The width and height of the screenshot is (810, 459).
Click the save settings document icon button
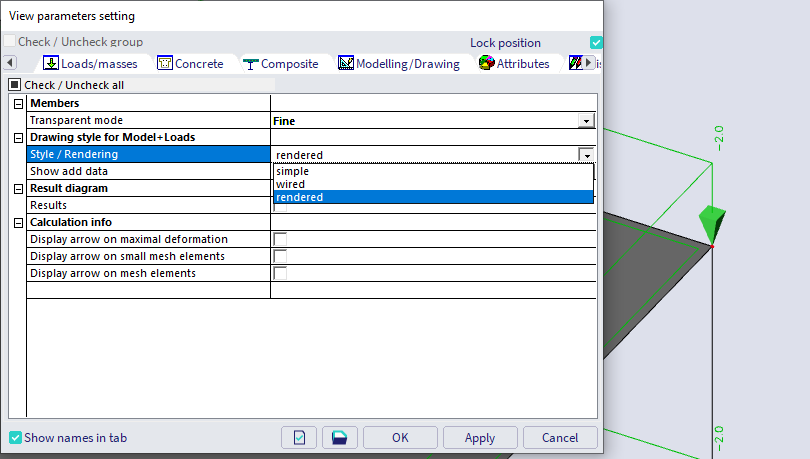tap(299, 438)
